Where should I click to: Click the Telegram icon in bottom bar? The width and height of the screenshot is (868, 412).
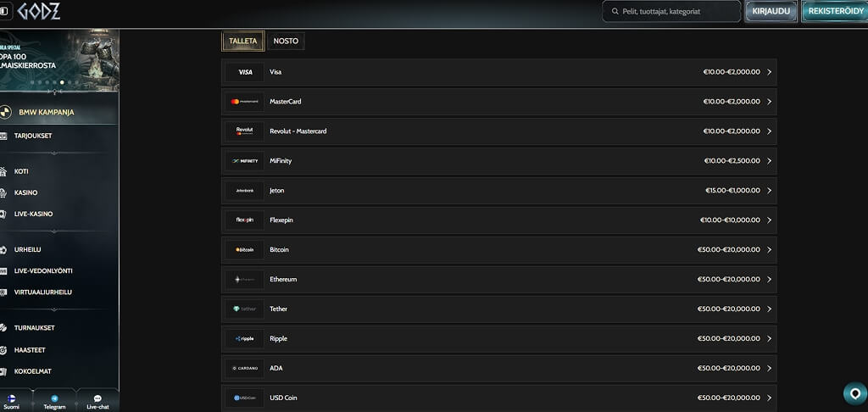pos(54,398)
